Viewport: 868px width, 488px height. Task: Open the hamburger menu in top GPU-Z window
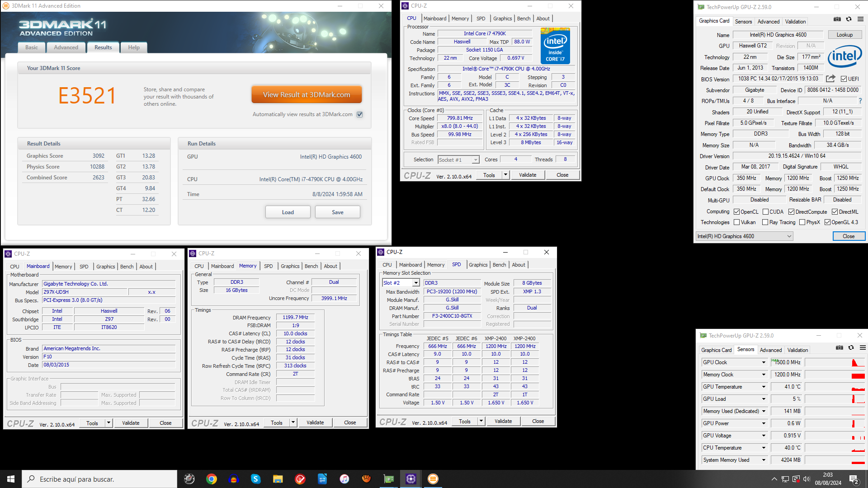861,19
